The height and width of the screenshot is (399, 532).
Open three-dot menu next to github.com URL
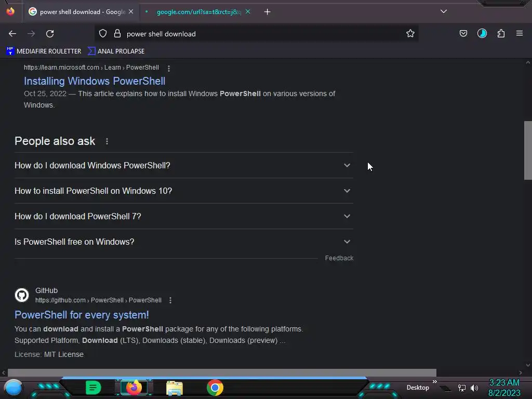pyautogui.click(x=170, y=300)
